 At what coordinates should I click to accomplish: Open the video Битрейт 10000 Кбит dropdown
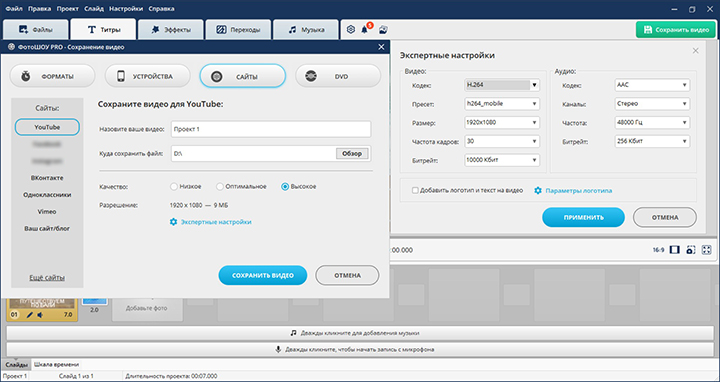coord(502,160)
